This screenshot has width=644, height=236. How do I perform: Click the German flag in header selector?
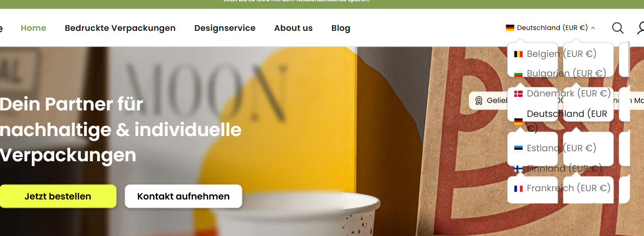(x=510, y=28)
